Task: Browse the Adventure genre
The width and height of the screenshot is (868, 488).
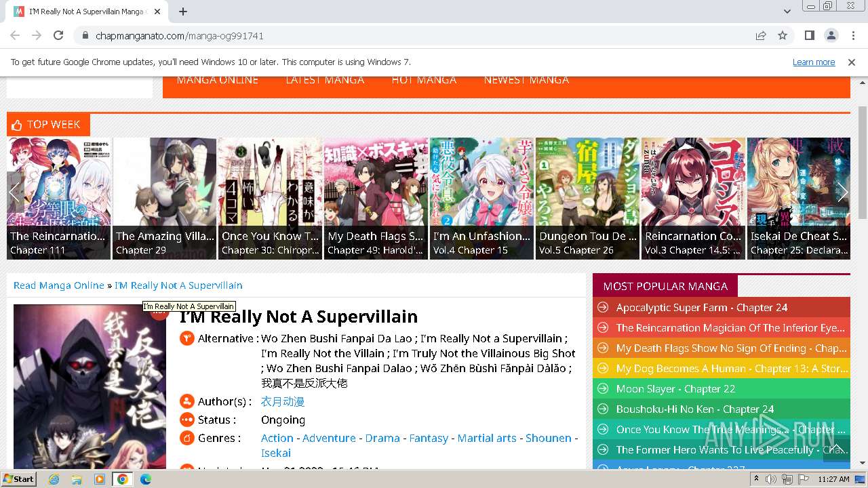Action: coord(329,439)
